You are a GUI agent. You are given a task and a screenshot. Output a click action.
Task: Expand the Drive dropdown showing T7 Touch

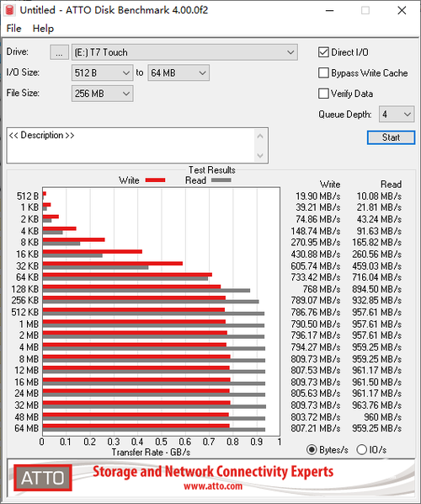coord(184,52)
